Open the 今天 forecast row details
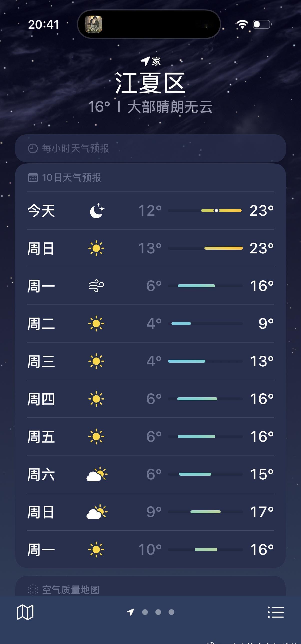This screenshot has width=301, height=644. click(150, 211)
